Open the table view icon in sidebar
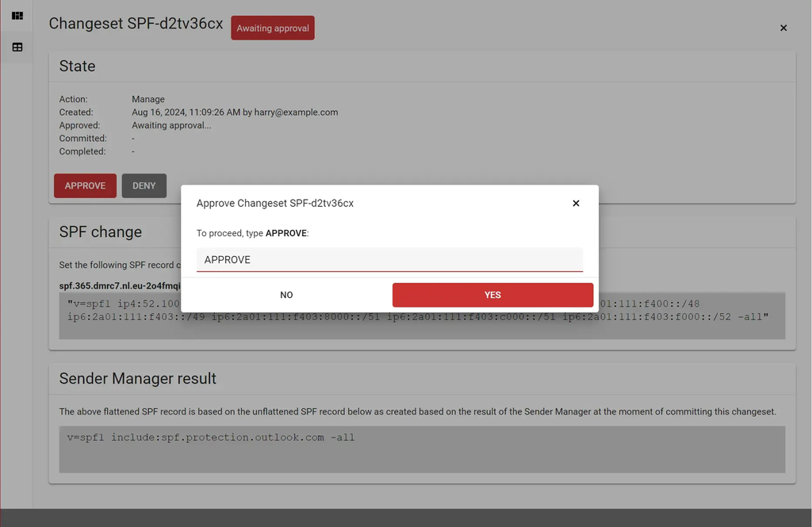 17,48
